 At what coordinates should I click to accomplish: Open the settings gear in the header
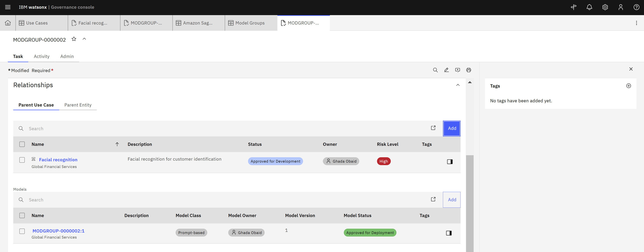[x=605, y=7]
